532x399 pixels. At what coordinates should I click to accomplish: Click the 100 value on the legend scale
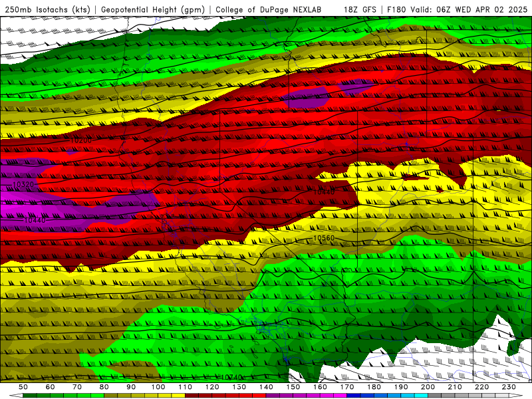[x=158, y=387]
